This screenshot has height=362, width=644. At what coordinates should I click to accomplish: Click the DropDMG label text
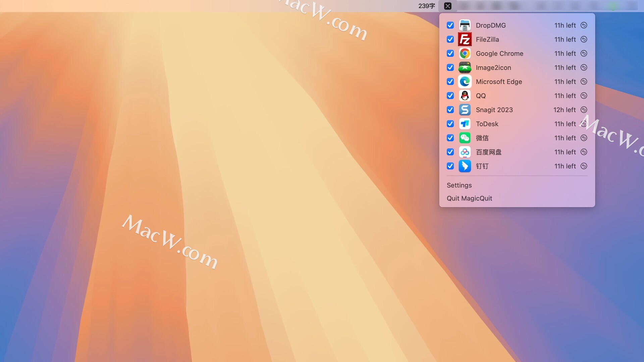pos(491,25)
